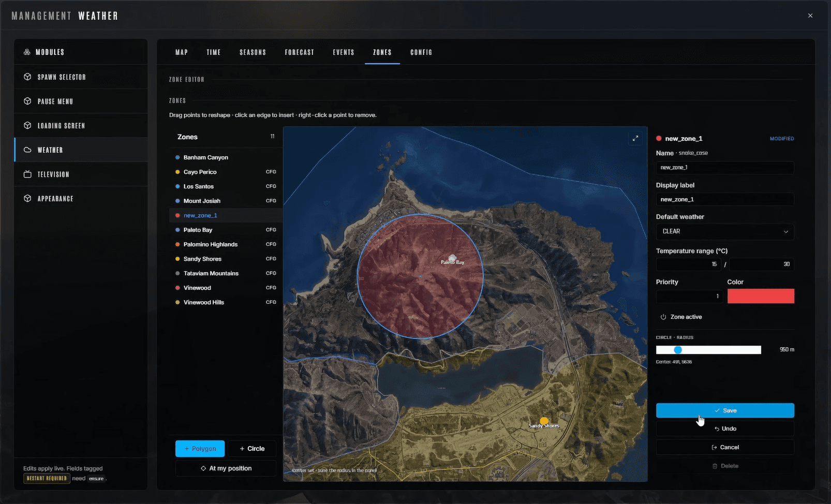The width and height of the screenshot is (831, 504).
Task: Click the Priority value field
Action: (x=689, y=296)
